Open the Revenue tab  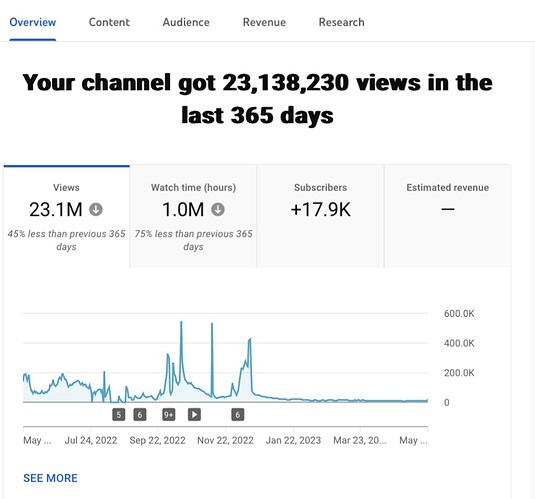(264, 22)
